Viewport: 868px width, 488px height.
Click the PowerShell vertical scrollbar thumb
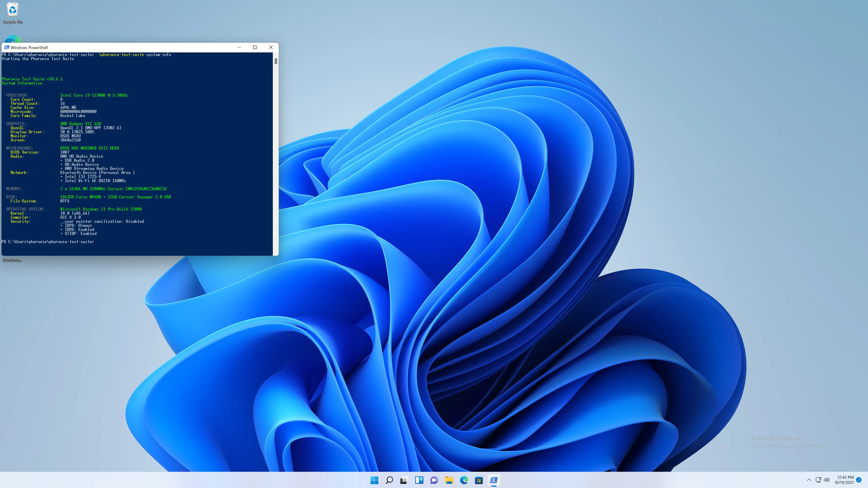point(276,61)
